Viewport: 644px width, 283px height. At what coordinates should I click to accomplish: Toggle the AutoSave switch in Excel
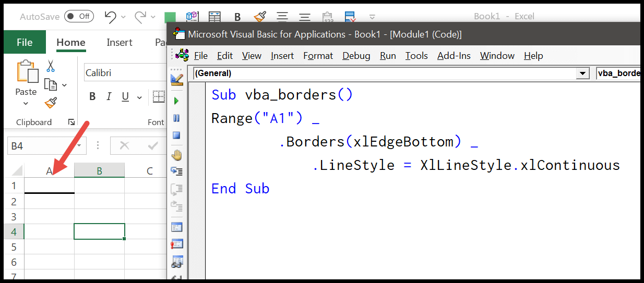click(x=79, y=16)
